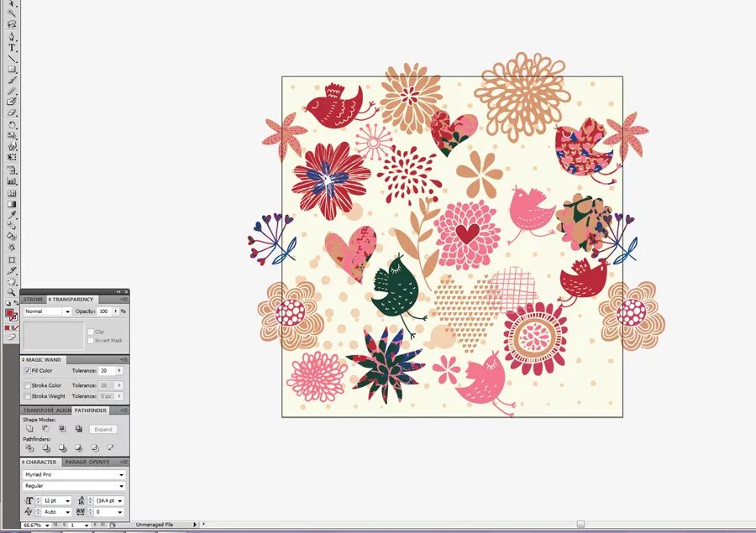Image resolution: width=756 pixels, height=533 pixels.
Task: Select the Mesh tool
Action: click(x=12, y=193)
